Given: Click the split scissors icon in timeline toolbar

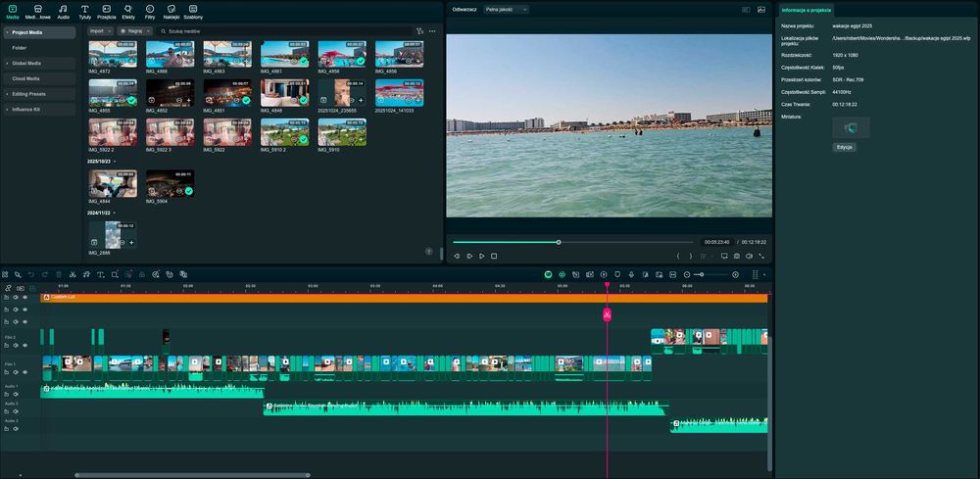Looking at the screenshot, I should point(73,274).
